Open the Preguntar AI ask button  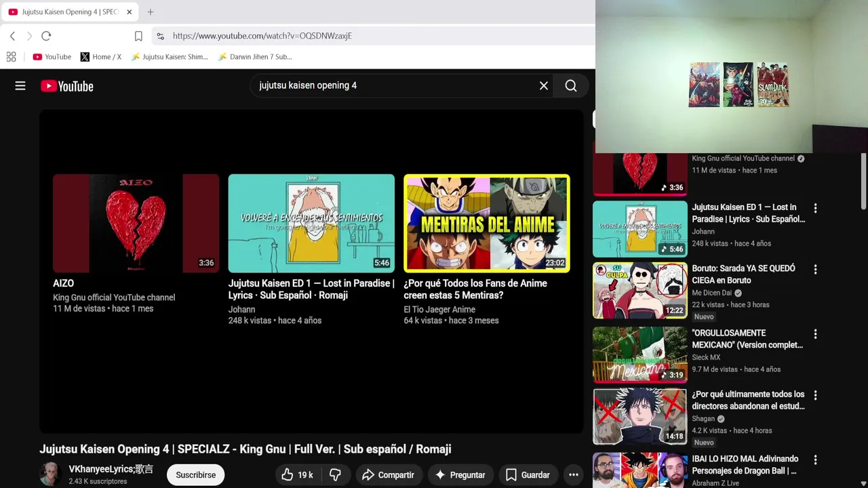[460, 475]
